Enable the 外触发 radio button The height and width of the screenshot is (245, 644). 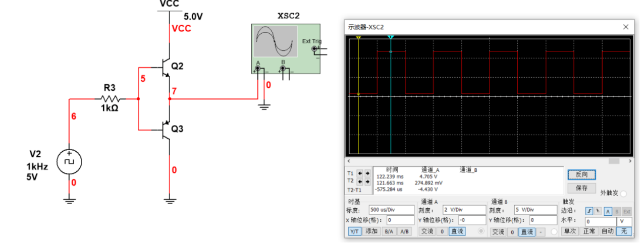coord(623,194)
